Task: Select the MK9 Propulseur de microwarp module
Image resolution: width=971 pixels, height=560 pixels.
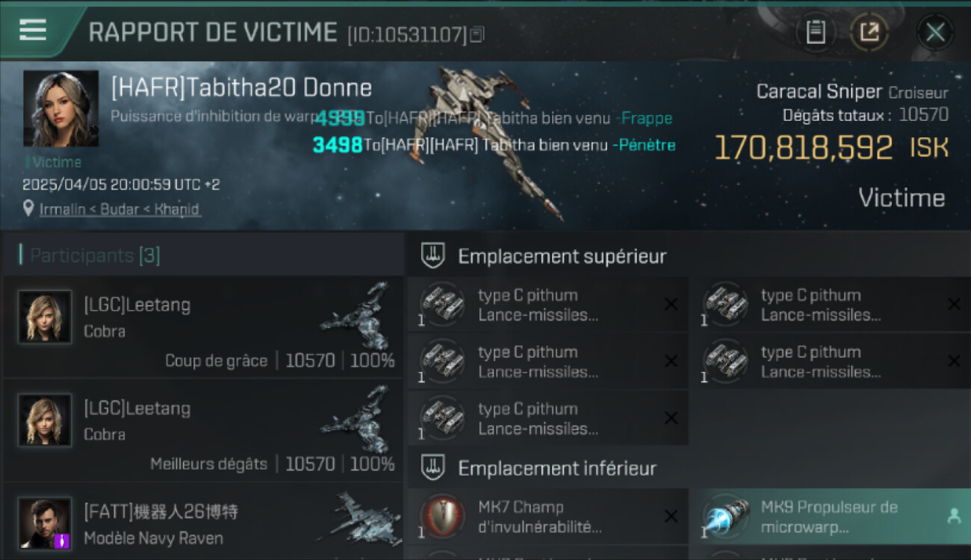Action: [x=831, y=517]
